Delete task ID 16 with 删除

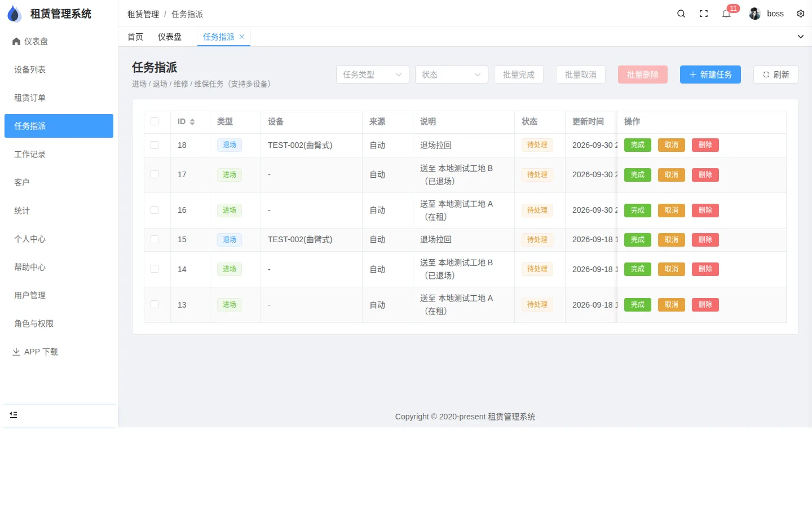click(x=705, y=211)
